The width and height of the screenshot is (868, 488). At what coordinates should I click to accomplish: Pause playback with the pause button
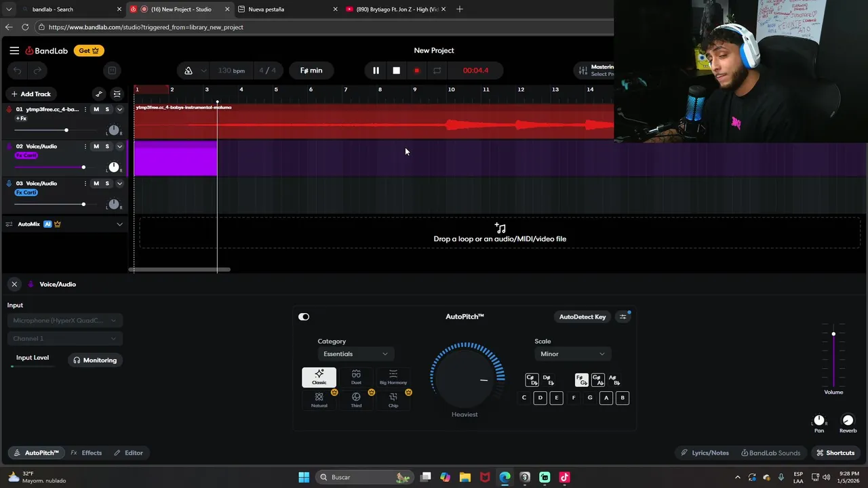point(376,70)
